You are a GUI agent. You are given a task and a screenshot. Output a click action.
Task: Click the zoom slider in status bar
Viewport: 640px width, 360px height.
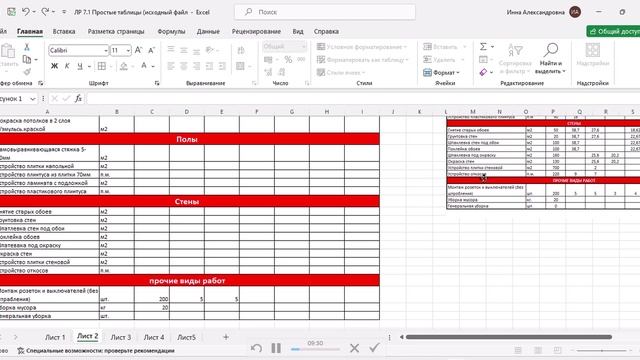click(x=602, y=351)
